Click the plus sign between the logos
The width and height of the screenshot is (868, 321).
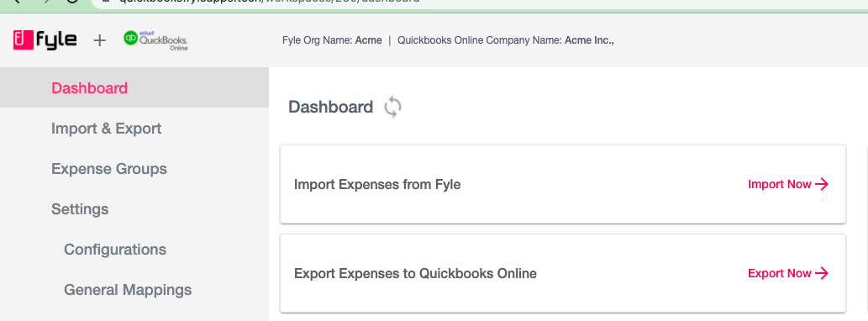point(100,40)
